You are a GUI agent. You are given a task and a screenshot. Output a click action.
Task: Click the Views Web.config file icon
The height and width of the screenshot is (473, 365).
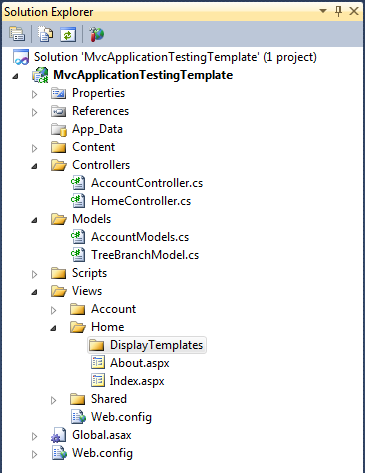[78, 417]
